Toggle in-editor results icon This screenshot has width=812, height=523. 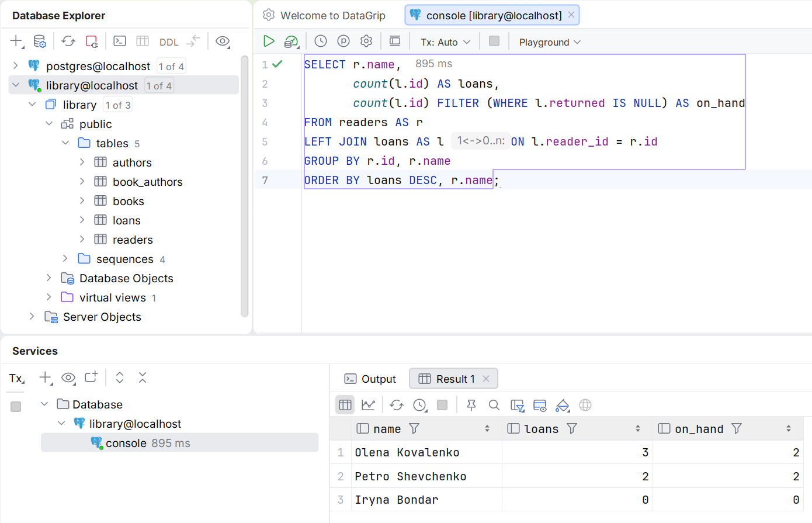(395, 41)
